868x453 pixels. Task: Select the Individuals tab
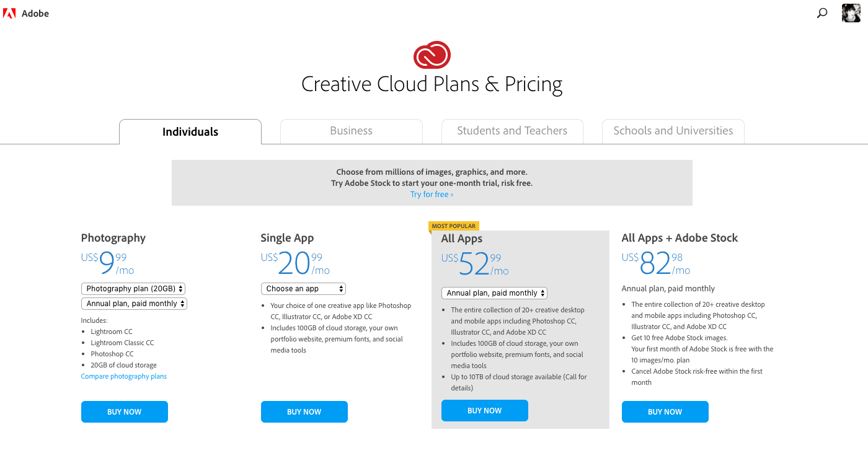pyautogui.click(x=190, y=132)
